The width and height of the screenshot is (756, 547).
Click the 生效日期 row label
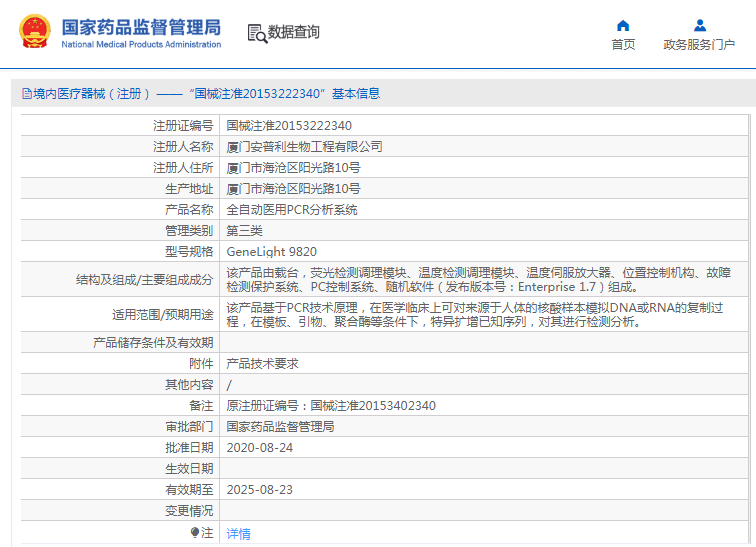click(189, 468)
